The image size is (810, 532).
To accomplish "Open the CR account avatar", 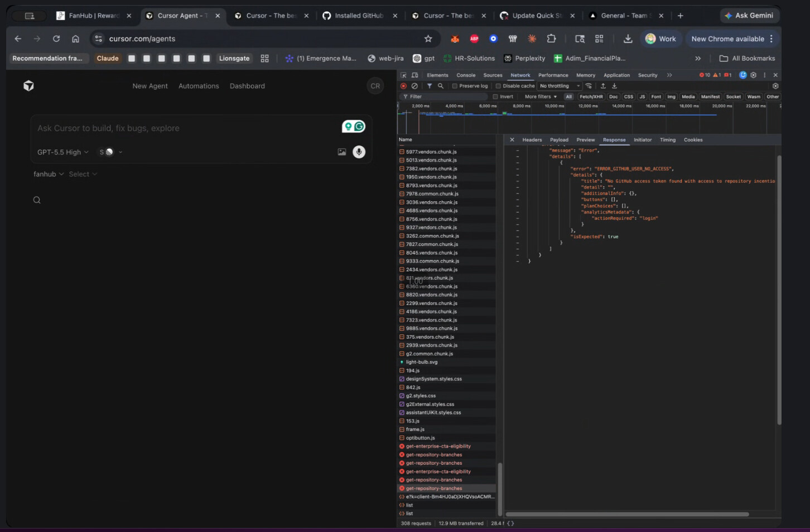I will [x=375, y=86].
